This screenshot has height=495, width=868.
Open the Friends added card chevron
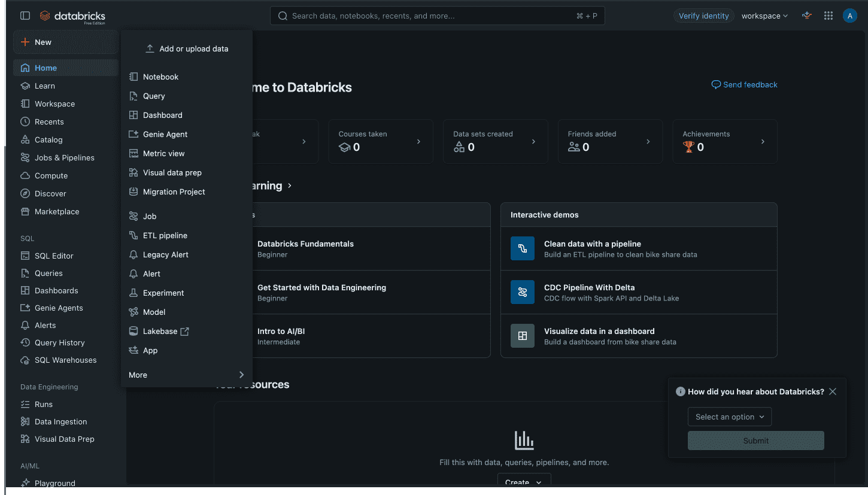648,142
